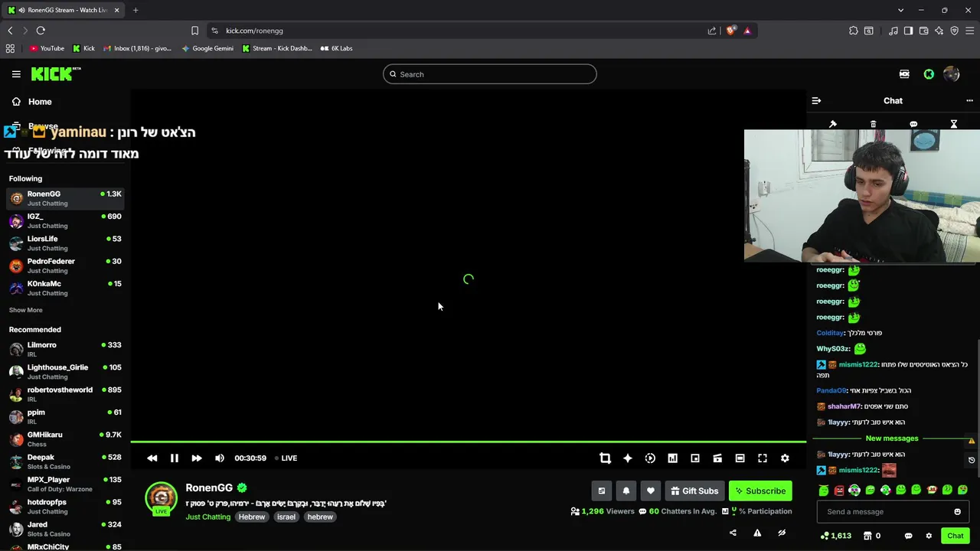
Task: Click the speech bubble icon in chat toolbar
Action: (913, 124)
